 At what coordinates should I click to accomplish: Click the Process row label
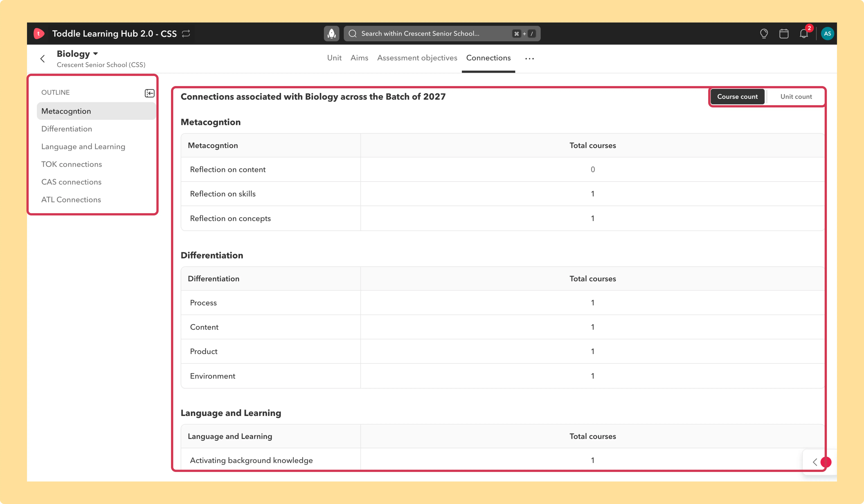click(203, 303)
